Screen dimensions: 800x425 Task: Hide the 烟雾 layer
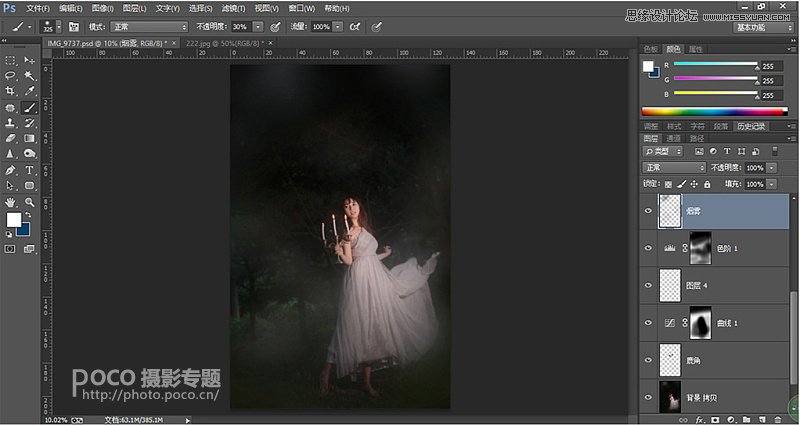648,211
